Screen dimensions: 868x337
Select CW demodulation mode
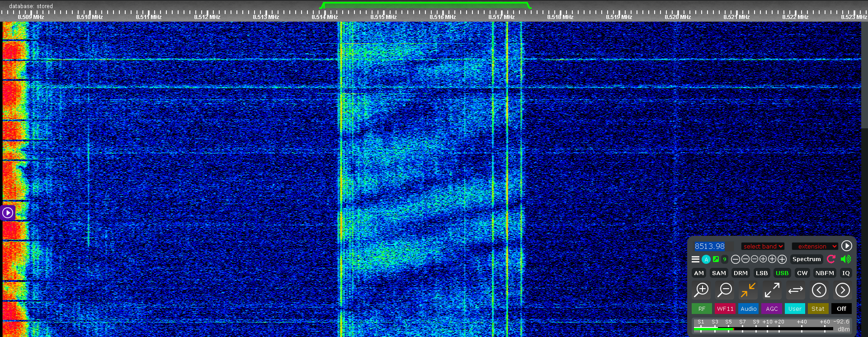(x=802, y=273)
